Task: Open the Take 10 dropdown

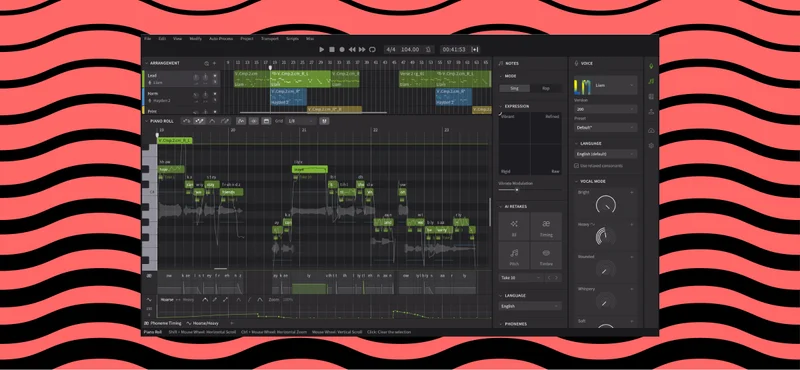Action: click(x=521, y=278)
